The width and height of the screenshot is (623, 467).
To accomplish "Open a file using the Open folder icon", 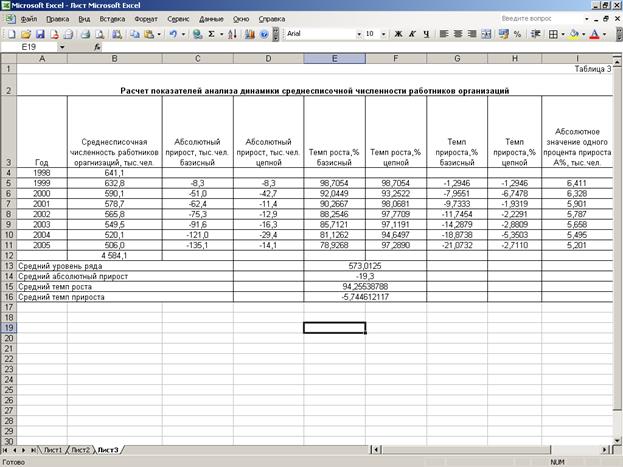I will [x=25, y=34].
